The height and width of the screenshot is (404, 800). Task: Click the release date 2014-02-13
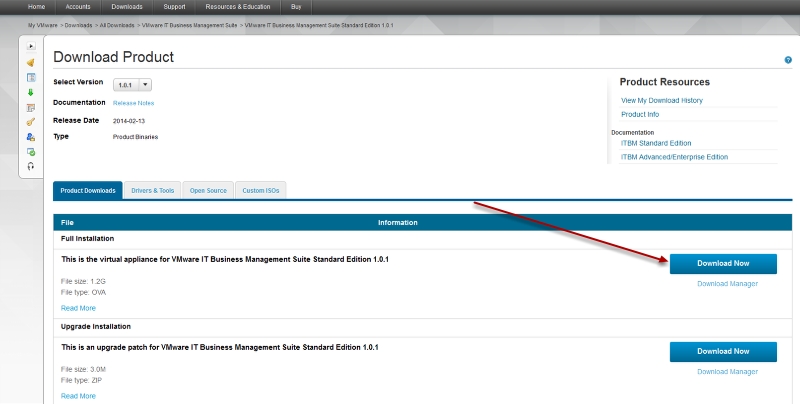[x=129, y=121]
